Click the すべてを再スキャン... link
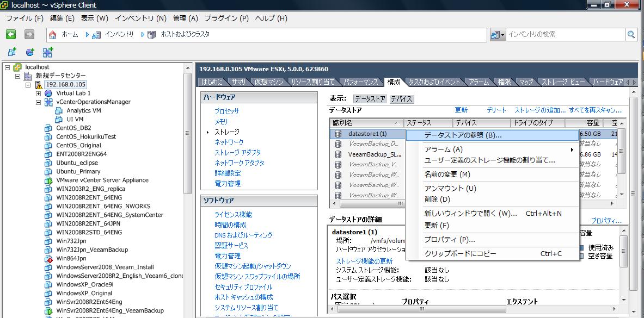Image resolution: width=644 pixels, height=318 pixels. (x=595, y=110)
